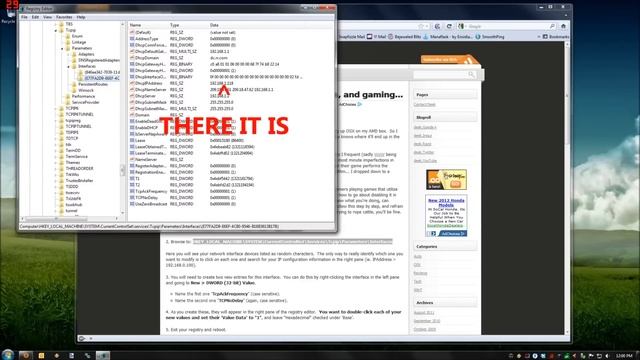This screenshot has height=360, width=640.
Task: Click the AddressType DWORD icon
Action: pyautogui.click(x=132, y=39)
